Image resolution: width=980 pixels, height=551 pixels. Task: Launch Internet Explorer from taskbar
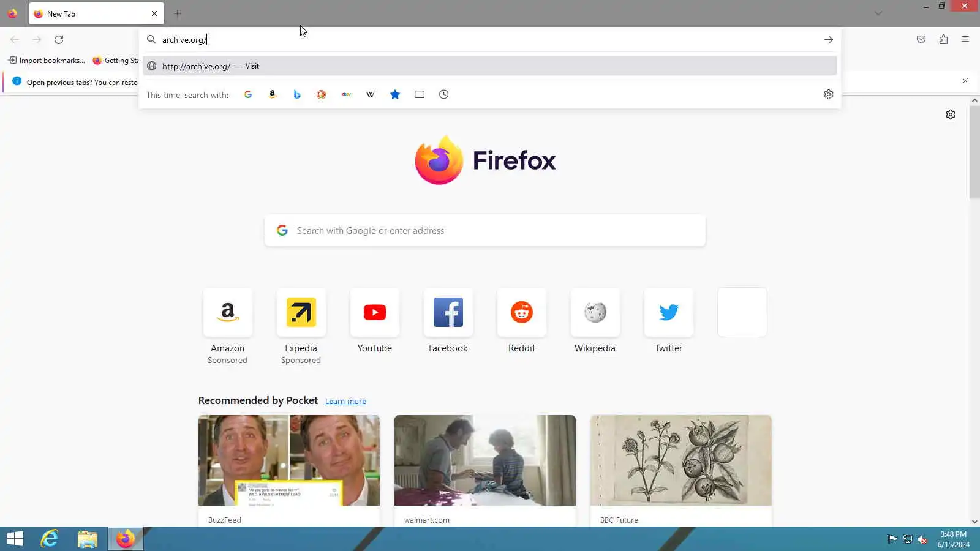[49, 539]
